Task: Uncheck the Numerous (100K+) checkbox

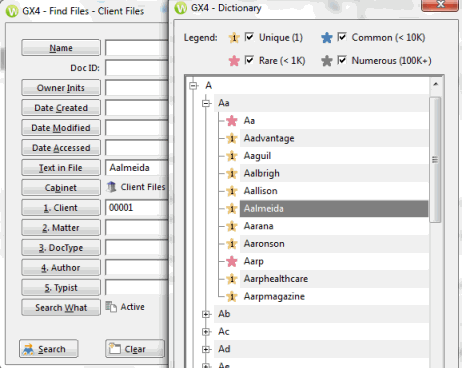Action: click(342, 60)
